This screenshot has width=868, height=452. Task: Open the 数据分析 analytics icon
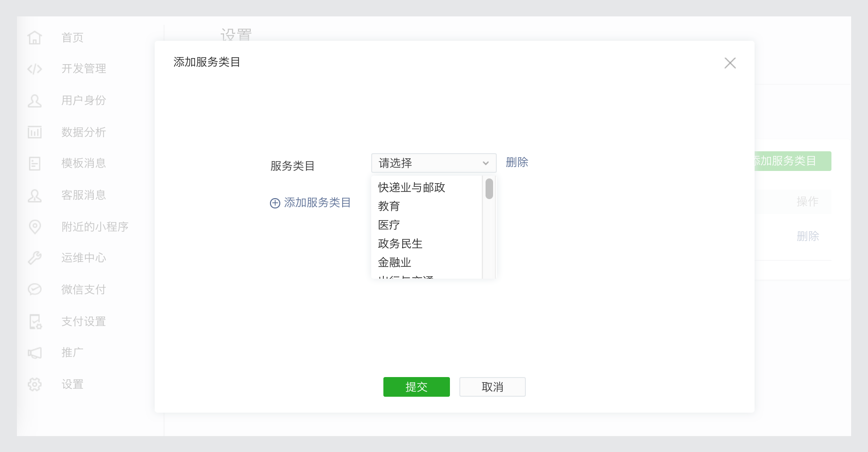click(x=35, y=132)
